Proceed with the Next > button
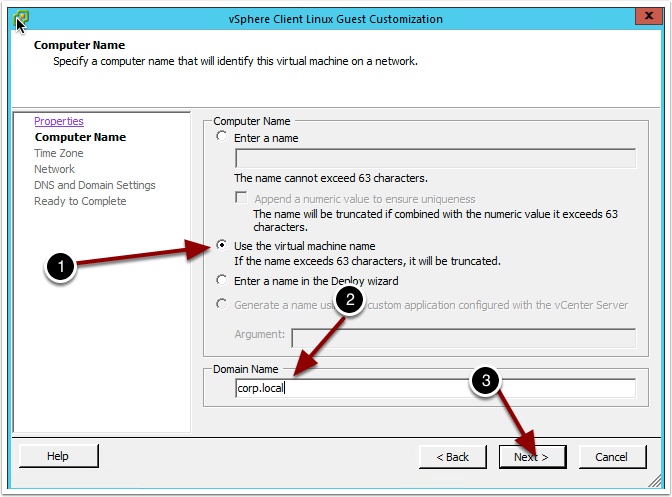Viewport: 672px width, 497px height. coord(532,457)
